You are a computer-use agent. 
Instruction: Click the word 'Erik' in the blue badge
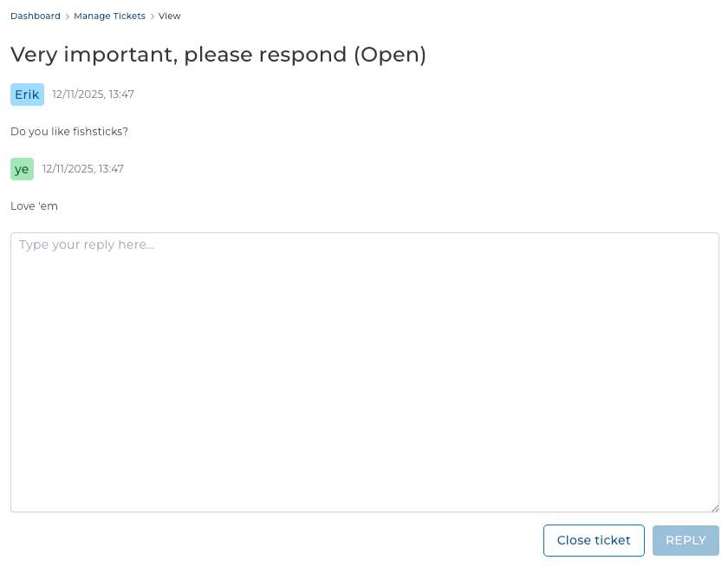click(x=27, y=94)
